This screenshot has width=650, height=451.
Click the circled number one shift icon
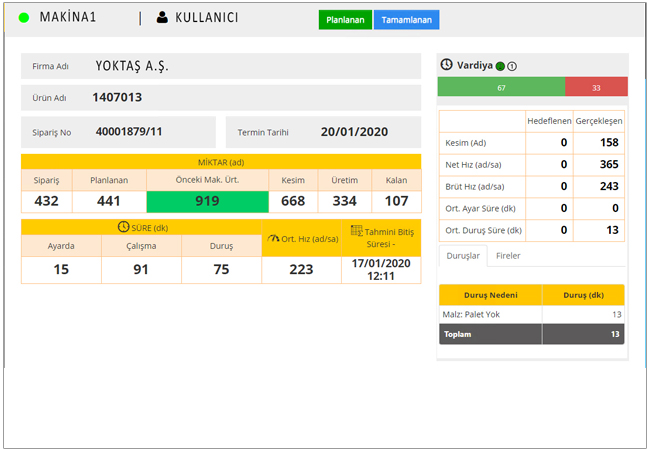[x=512, y=66]
